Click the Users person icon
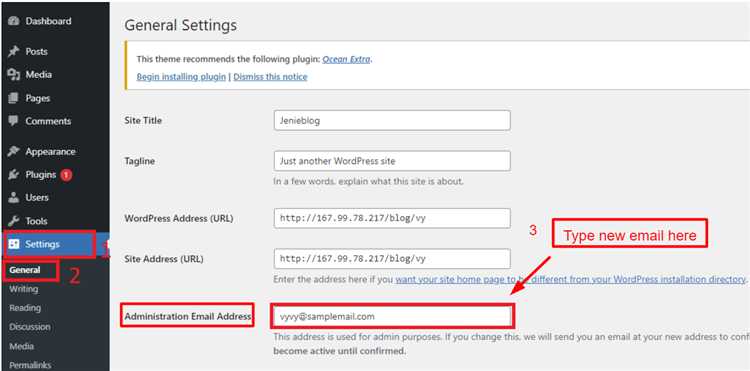Image resolution: width=750 pixels, height=371 pixels. pyautogui.click(x=13, y=197)
